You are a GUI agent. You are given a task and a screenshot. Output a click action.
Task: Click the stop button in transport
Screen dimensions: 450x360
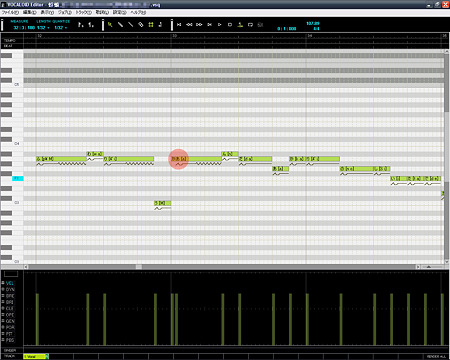(230, 25)
